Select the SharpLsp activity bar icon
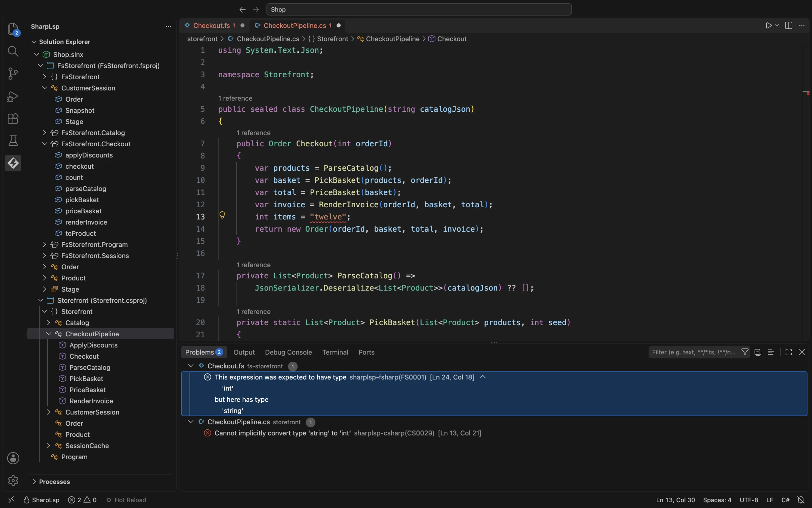 coord(13,163)
